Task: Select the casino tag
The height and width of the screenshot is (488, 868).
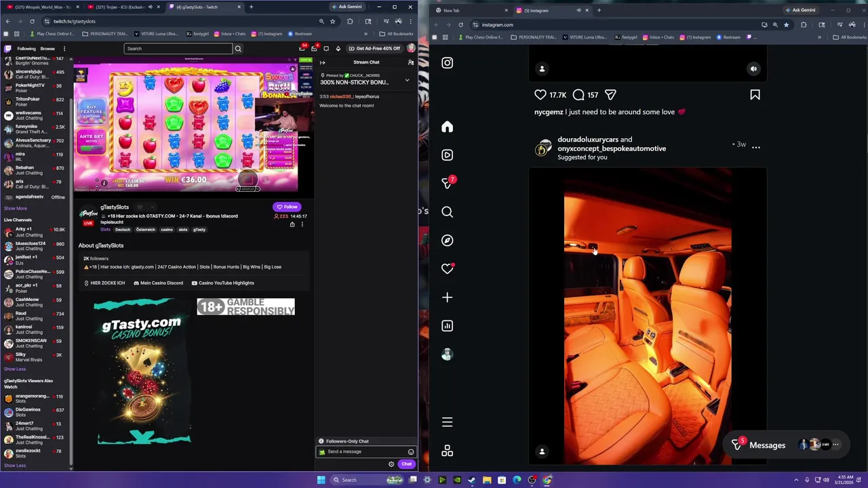Action: tap(166, 230)
